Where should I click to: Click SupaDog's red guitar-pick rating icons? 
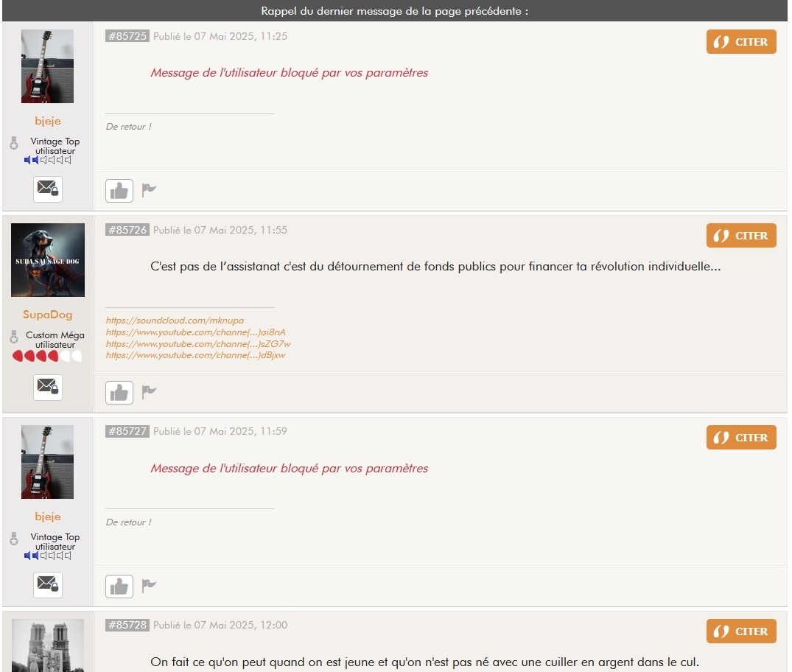tap(47, 356)
